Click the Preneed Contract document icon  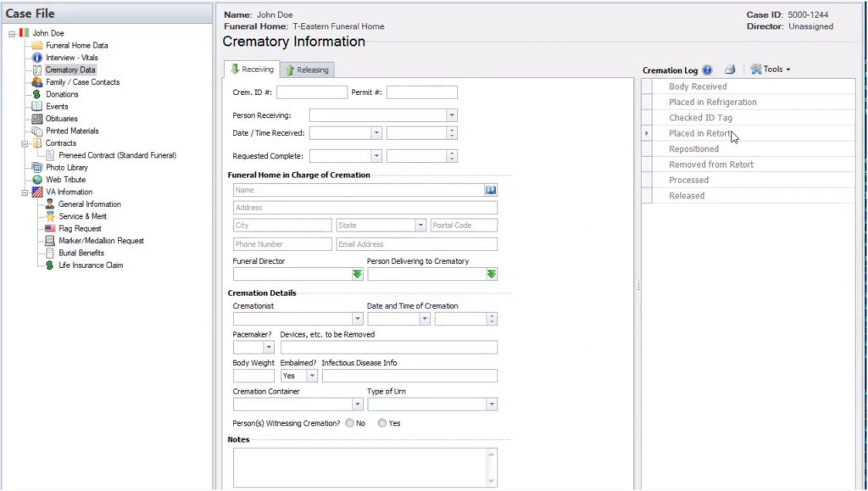[x=50, y=155]
